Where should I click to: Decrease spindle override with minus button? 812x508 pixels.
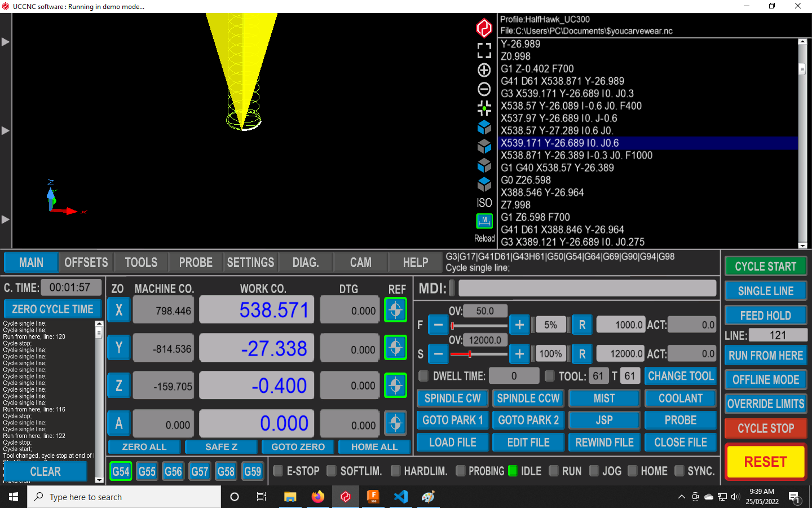click(x=438, y=354)
